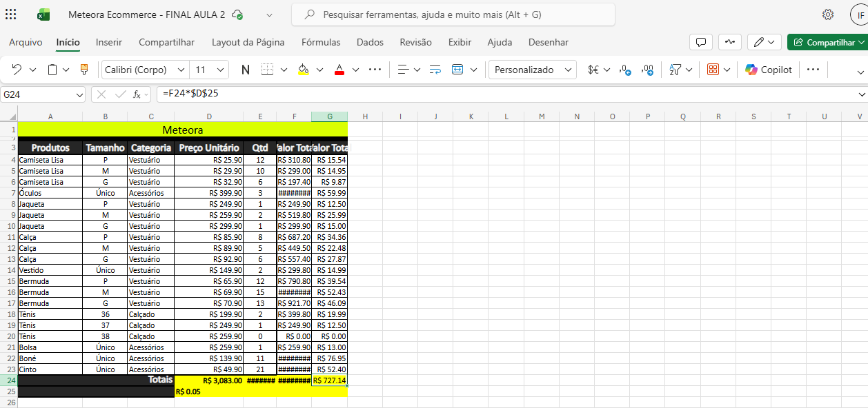The image size is (868, 408).
Task: Open the editing mode pencil dropdown
Action: point(765,42)
